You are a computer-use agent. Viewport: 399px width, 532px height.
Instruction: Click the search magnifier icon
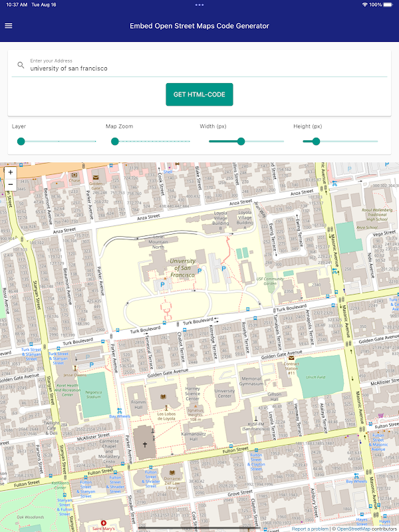point(21,65)
